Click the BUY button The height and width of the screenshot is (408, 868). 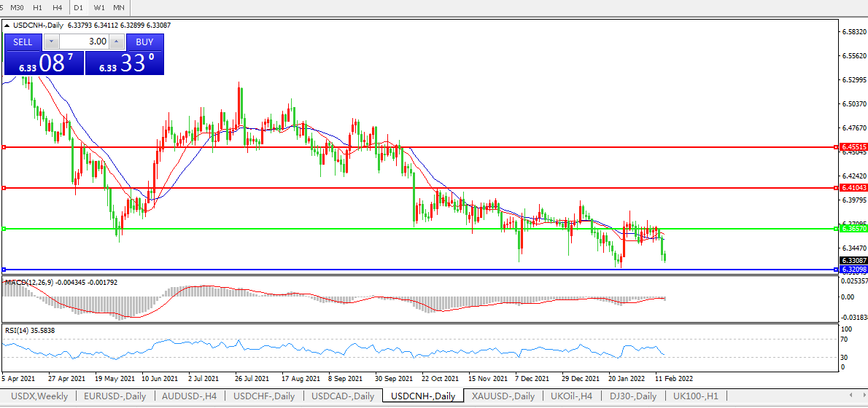point(144,42)
